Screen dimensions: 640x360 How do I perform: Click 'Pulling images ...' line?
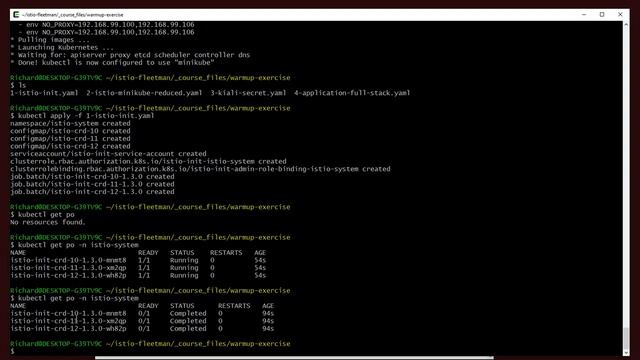pos(50,40)
